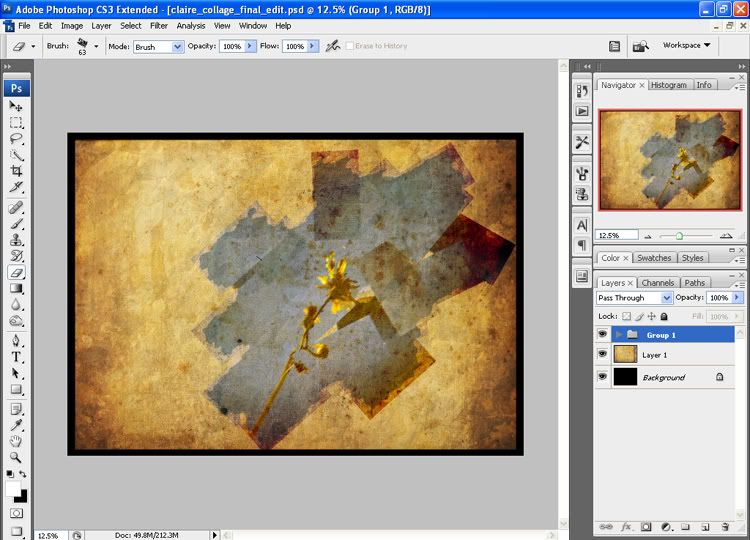Select the Crop tool

(x=16, y=171)
